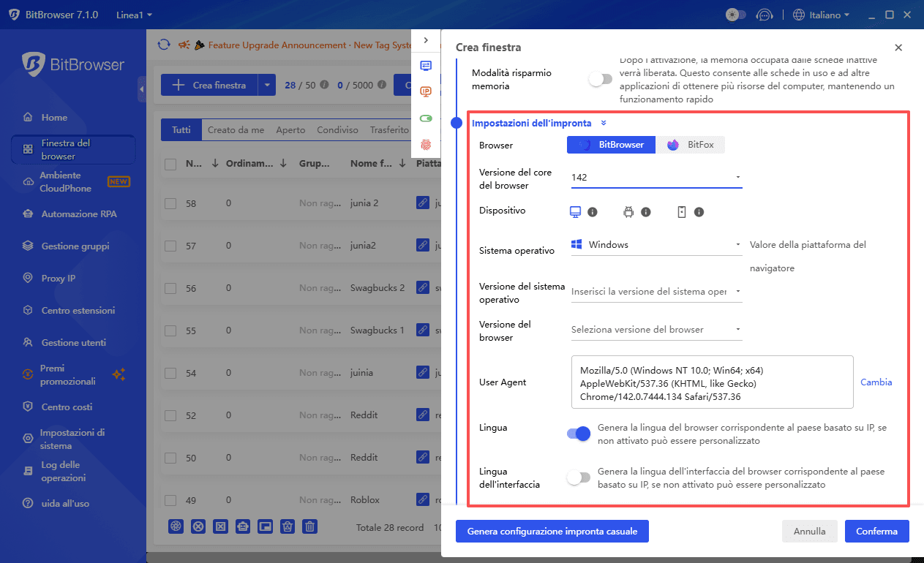Check the checkbox for row 54
The width and height of the screenshot is (924, 563).
pyautogui.click(x=170, y=373)
